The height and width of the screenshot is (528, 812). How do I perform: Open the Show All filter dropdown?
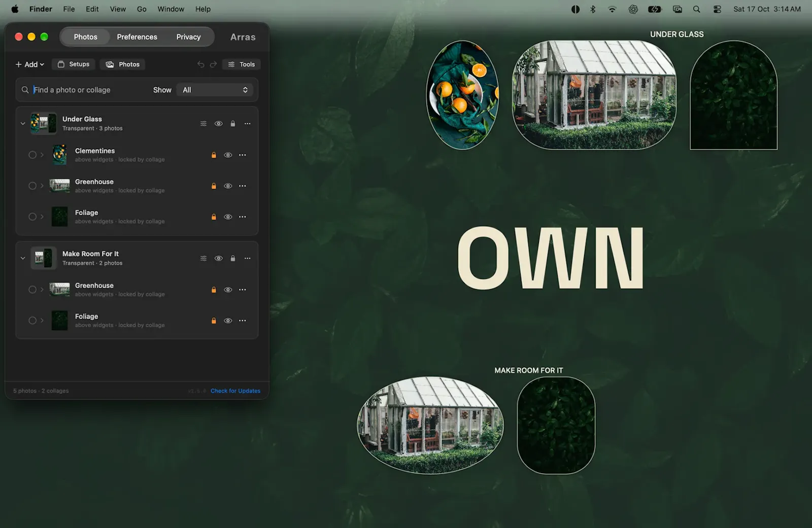click(x=215, y=90)
